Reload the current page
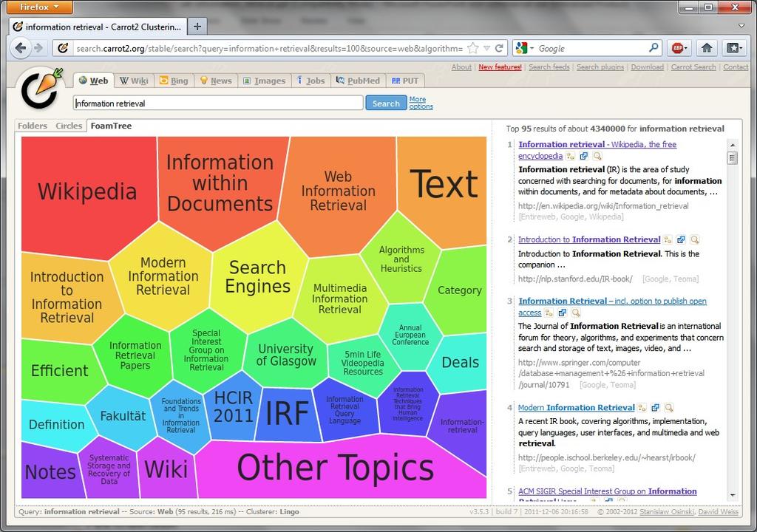 coord(499,48)
